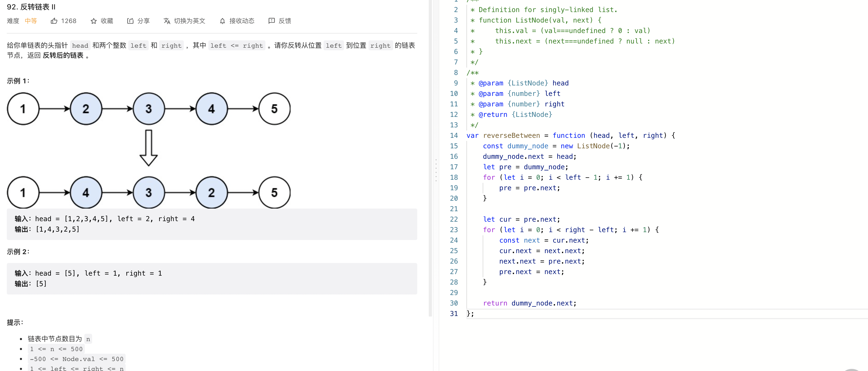Screen dimensions: 868x371
Task: Click the '示例 1:' heading
Action: 18,81
